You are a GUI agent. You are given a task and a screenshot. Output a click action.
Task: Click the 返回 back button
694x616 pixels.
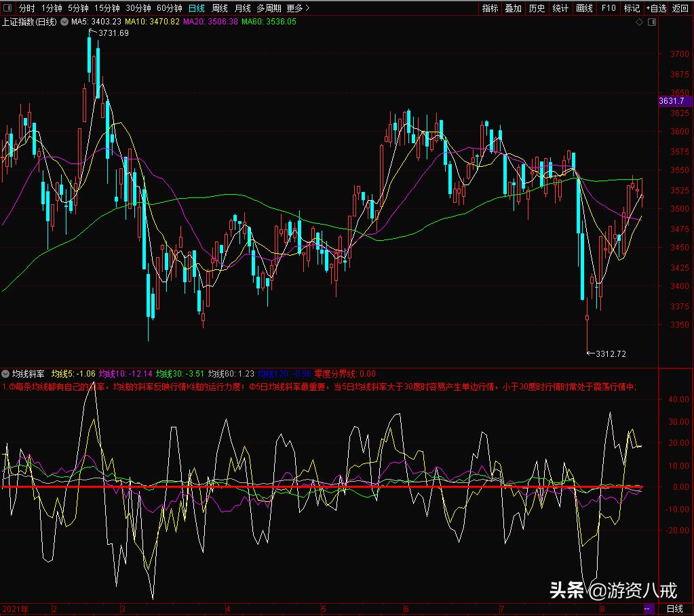point(680,8)
